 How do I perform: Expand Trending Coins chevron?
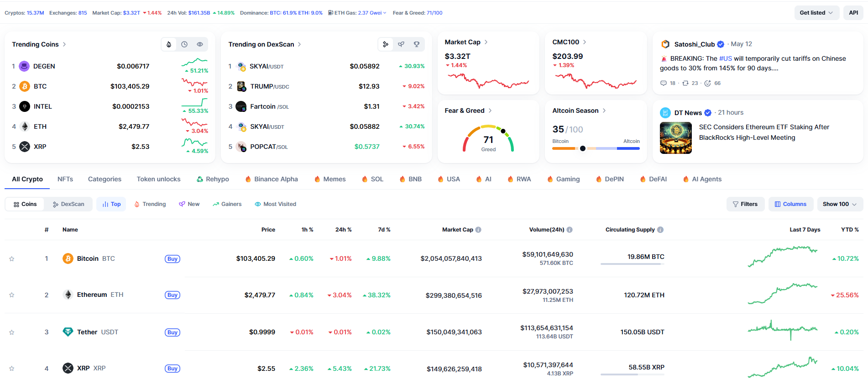pyautogui.click(x=64, y=44)
